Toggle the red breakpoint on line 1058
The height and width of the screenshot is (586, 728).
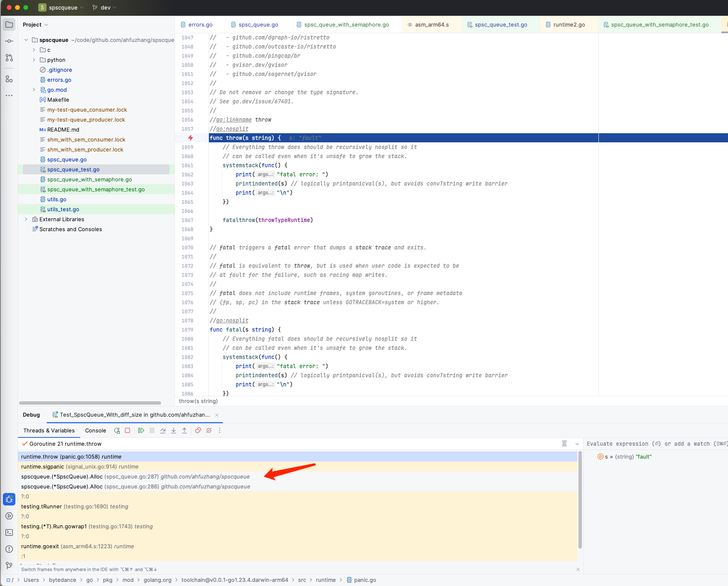[191, 138]
